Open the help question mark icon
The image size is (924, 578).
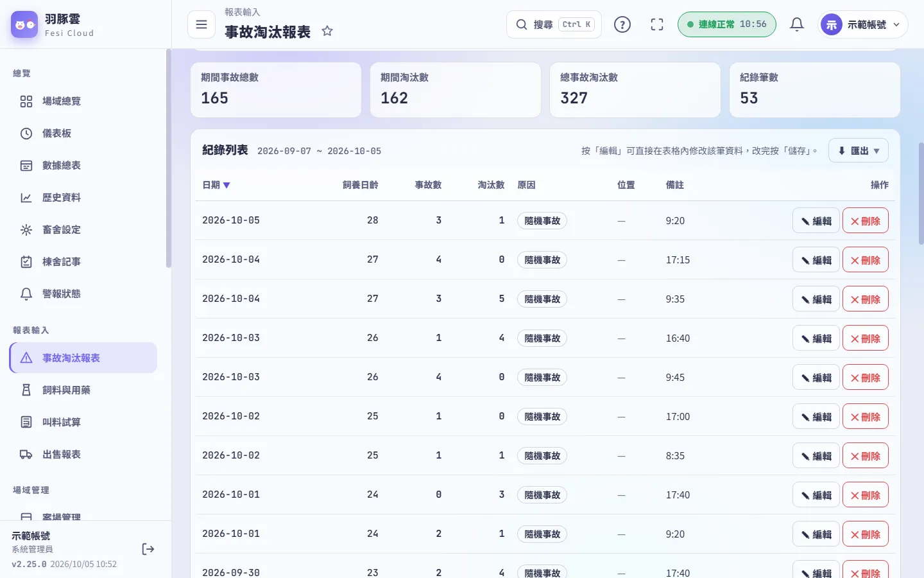(x=622, y=24)
